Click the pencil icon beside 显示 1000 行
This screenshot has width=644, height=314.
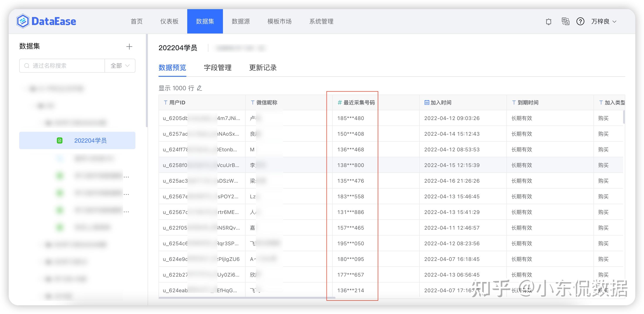tap(199, 88)
